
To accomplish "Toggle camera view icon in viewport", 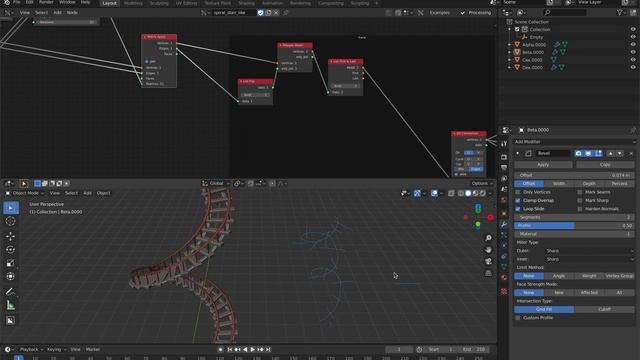I will pyautogui.click(x=488, y=261).
